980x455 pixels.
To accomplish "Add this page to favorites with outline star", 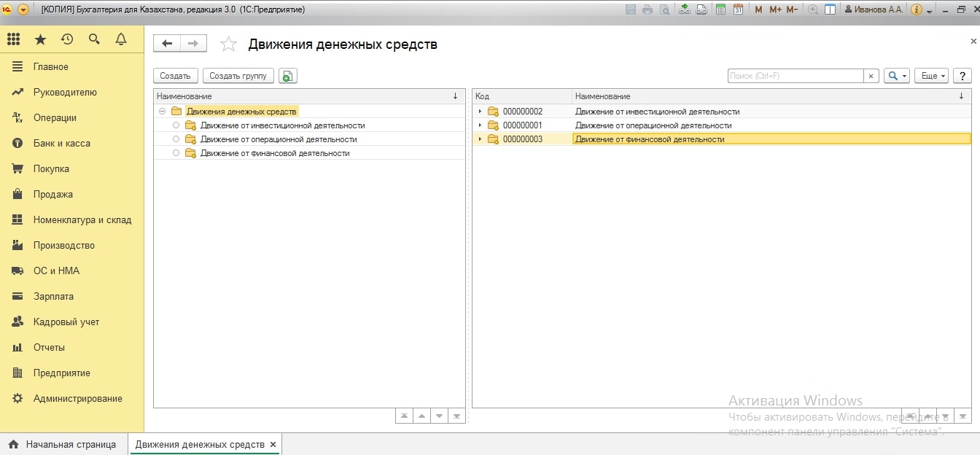I will pyautogui.click(x=228, y=44).
